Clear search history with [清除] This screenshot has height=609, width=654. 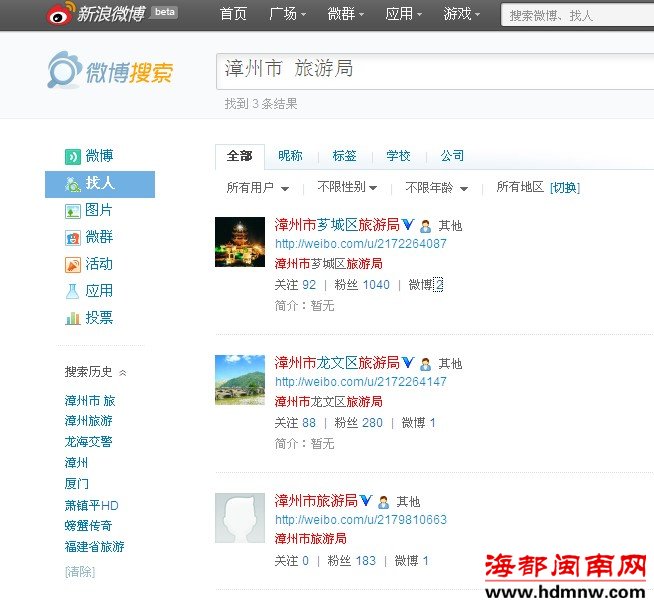click(x=80, y=571)
